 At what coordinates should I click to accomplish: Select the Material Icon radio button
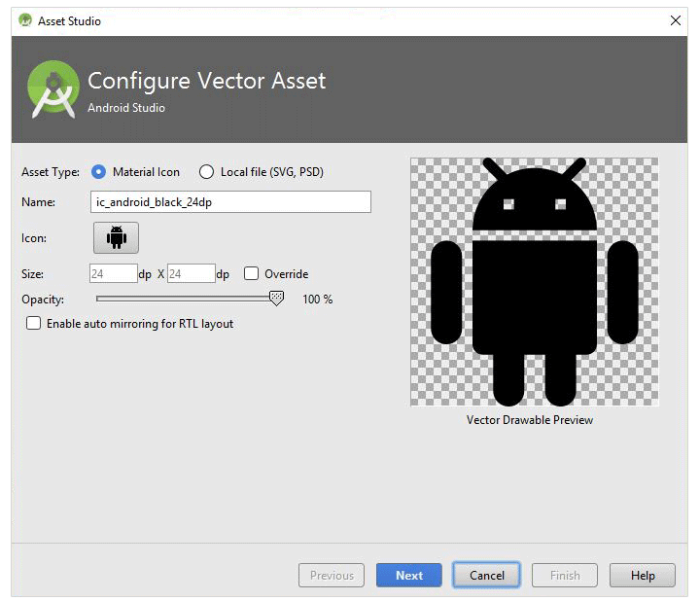98,172
